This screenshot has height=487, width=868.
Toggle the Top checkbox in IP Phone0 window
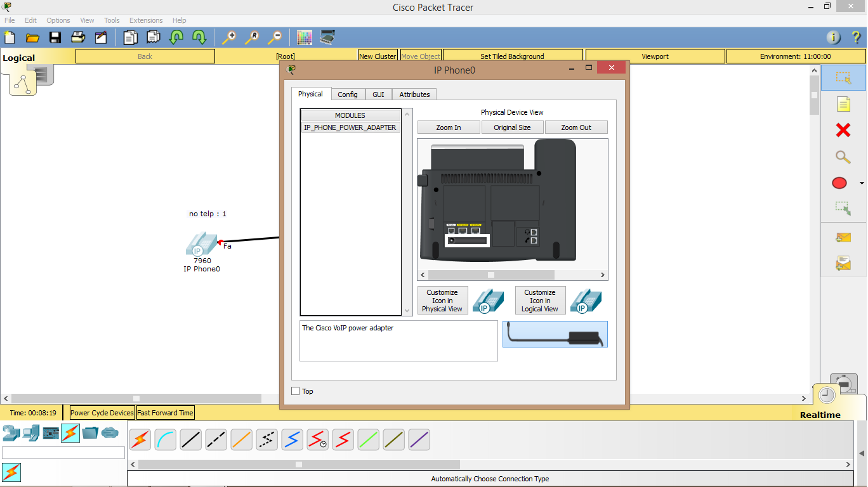295,391
